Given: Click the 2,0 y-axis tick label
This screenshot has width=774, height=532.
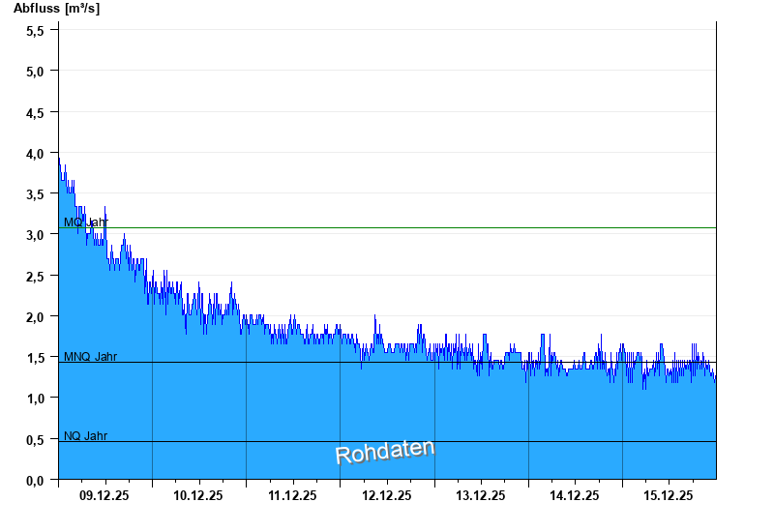Looking at the screenshot, I should tap(35, 317).
